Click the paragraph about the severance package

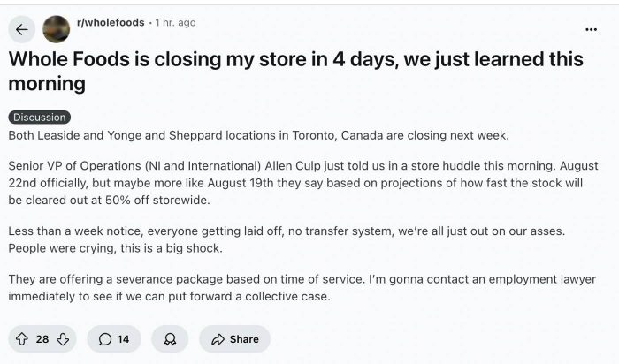pyautogui.click(x=302, y=287)
